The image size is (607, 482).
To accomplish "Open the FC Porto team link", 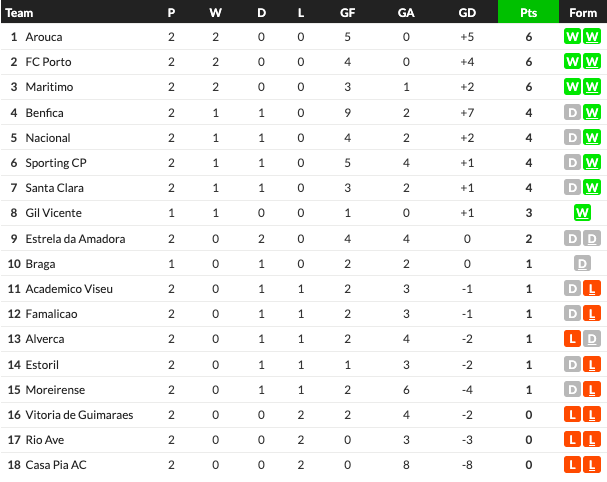I will 48,62.
